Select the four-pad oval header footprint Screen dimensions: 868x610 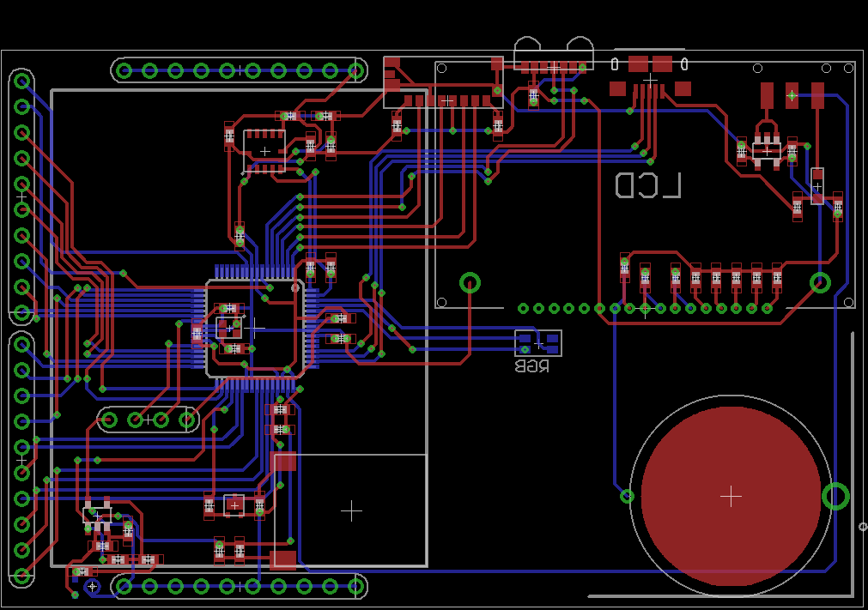(149, 420)
